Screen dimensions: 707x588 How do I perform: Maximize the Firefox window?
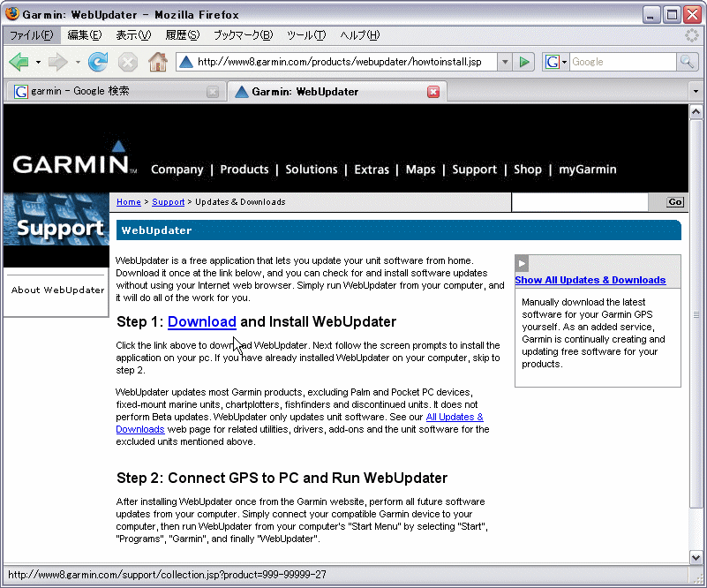coord(672,15)
